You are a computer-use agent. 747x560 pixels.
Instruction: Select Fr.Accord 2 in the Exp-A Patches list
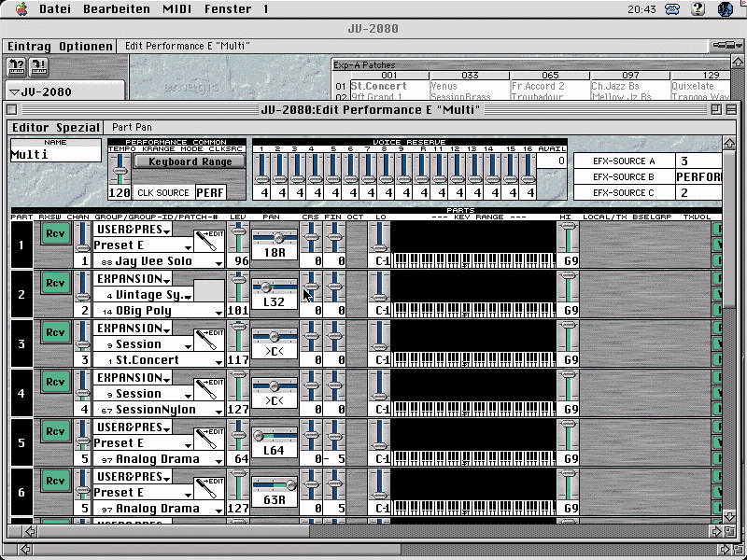pos(538,86)
